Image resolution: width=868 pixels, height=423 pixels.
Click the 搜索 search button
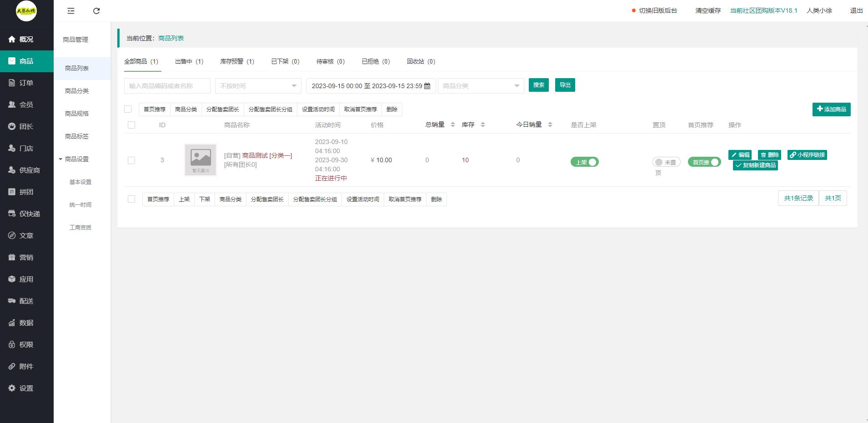coord(539,85)
